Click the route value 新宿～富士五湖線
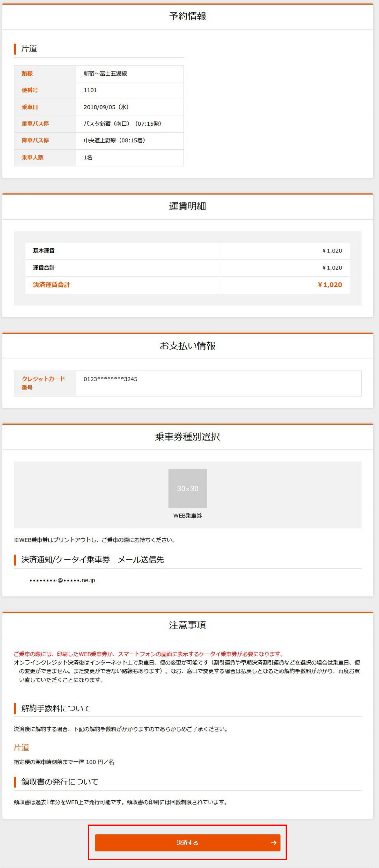This screenshot has height=868, width=379. (105, 73)
